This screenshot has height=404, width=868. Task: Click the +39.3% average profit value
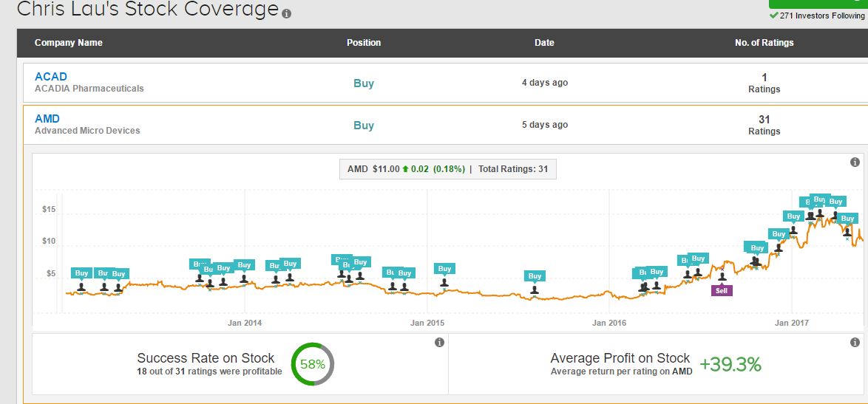pos(730,365)
